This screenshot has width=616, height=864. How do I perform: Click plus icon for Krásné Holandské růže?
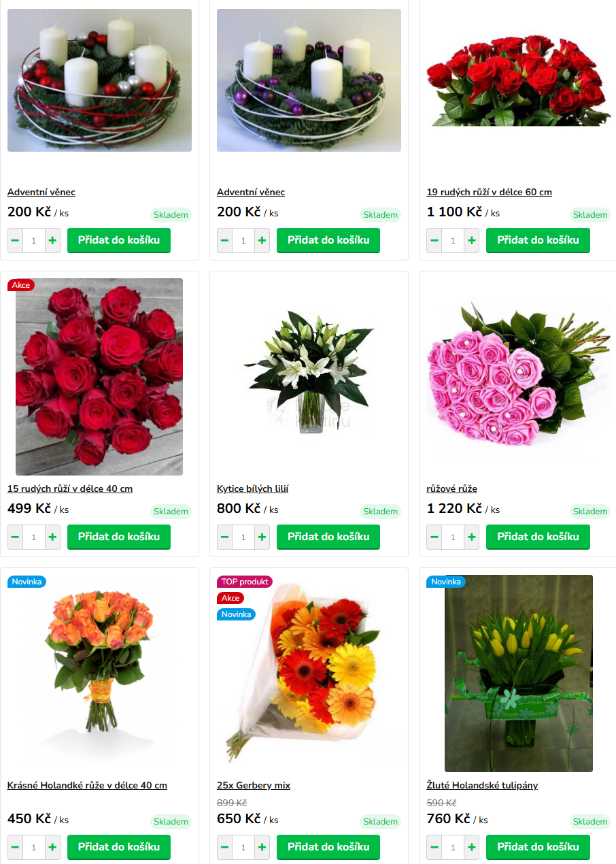click(52, 848)
